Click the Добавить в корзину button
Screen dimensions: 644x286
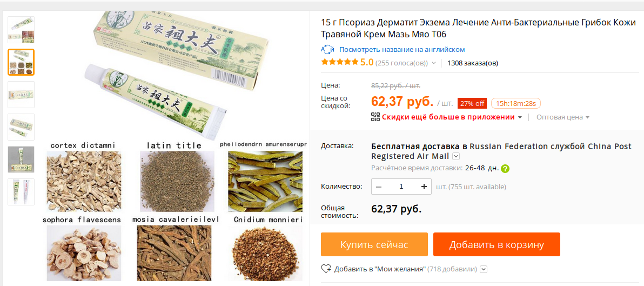point(497,244)
